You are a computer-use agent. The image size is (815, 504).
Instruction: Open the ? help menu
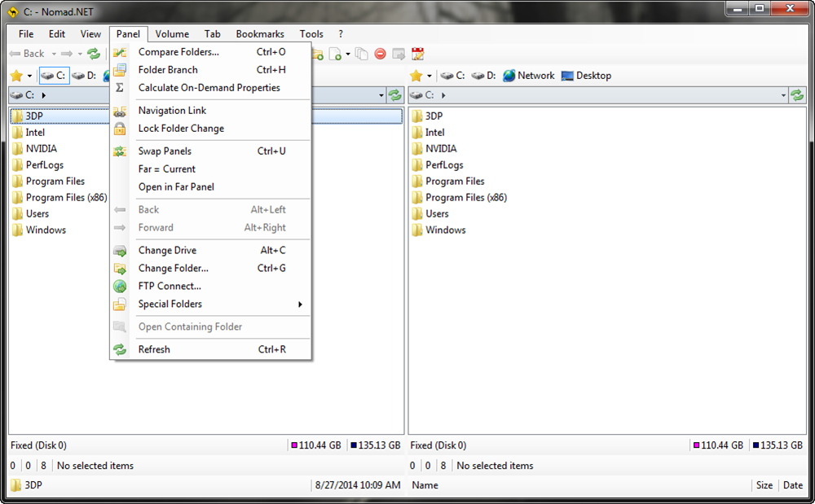click(341, 34)
